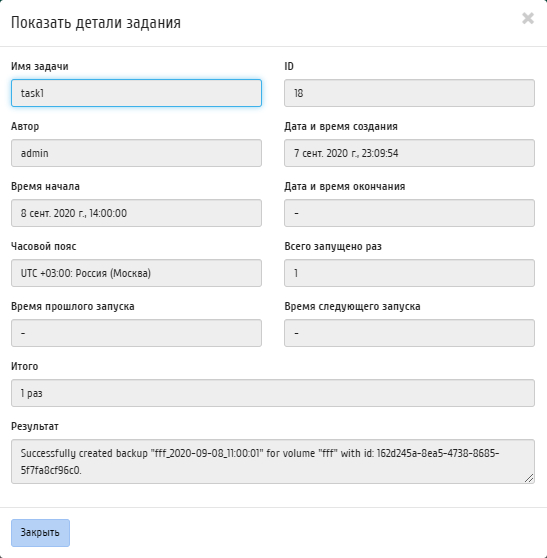Viewport: 547px width, 558px height.
Task: Click the Дата и время создания field
Action: [x=409, y=153]
